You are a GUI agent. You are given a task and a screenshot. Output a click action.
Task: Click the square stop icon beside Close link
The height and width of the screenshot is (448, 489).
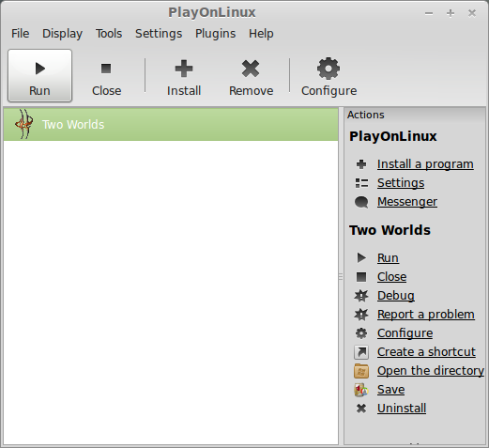361,277
